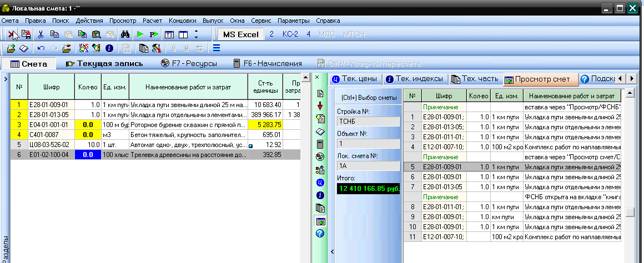Click the T3 table icon

(169, 34)
